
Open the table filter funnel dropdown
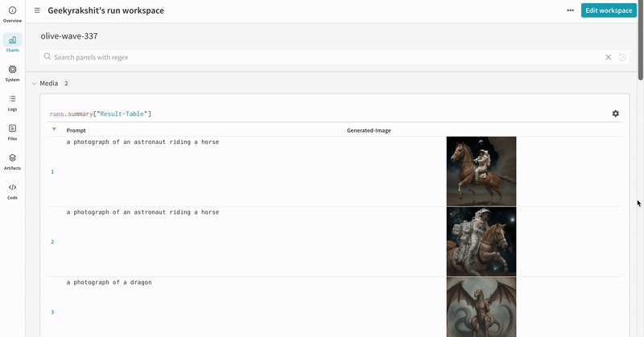(x=54, y=129)
